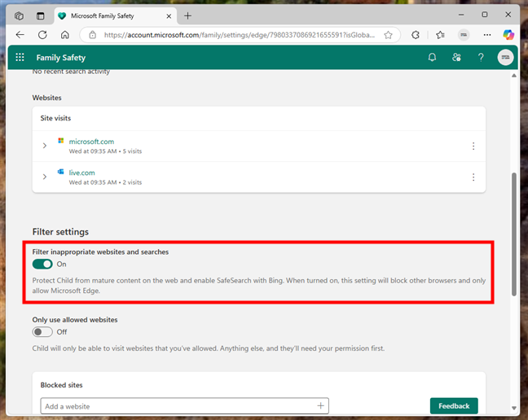Open more options menu for live.com
The width and height of the screenshot is (528, 420).
click(x=473, y=177)
